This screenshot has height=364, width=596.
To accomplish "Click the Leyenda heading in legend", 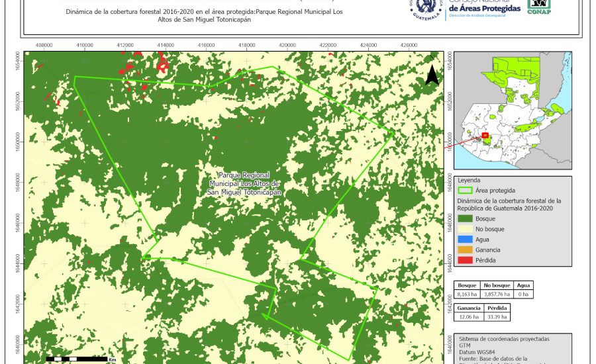I will [468, 179].
